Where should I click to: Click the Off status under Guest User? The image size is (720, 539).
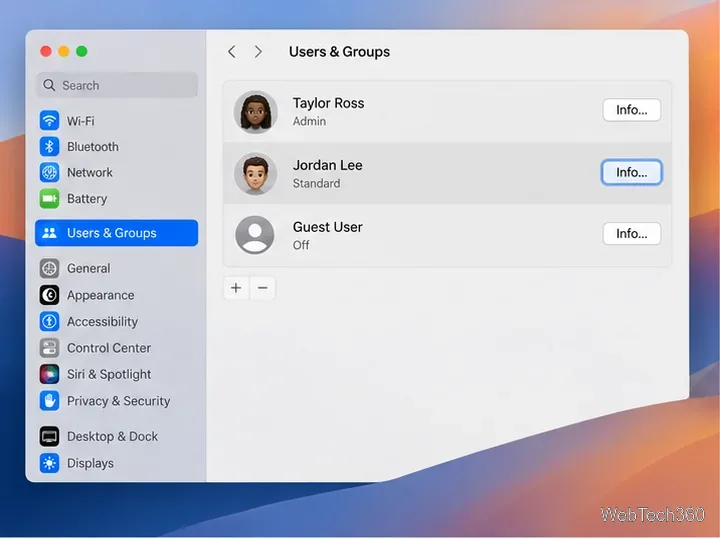point(301,245)
